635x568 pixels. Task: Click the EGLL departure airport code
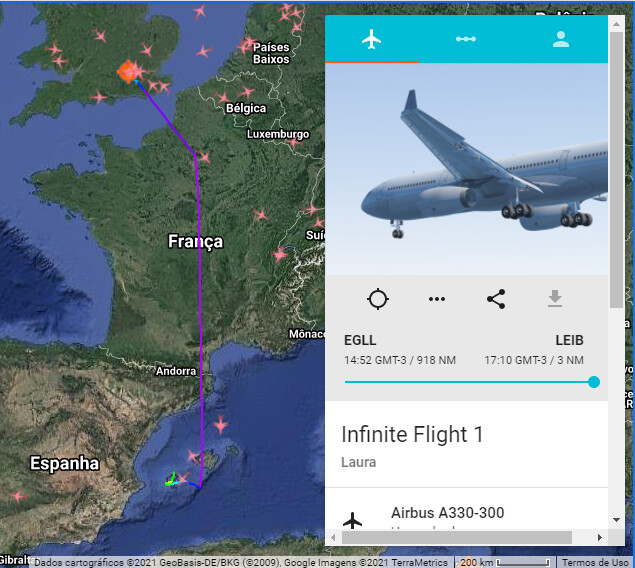(360, 340)
